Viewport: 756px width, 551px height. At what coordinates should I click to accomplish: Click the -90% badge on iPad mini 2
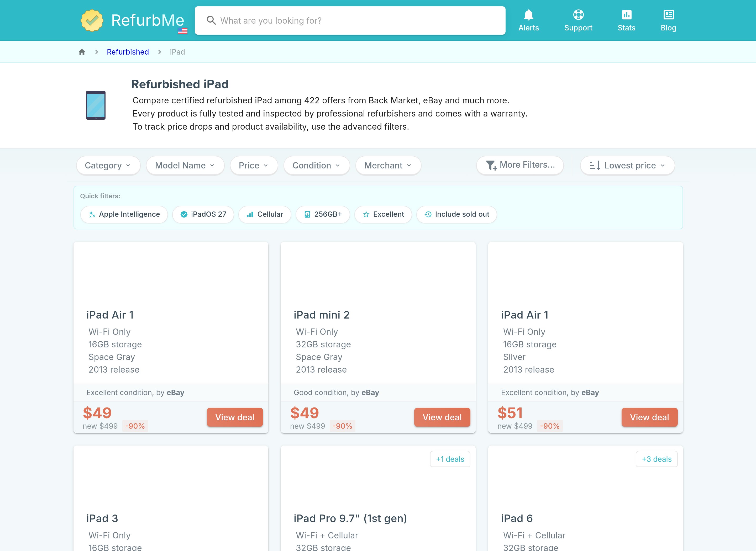click(342, 426)
